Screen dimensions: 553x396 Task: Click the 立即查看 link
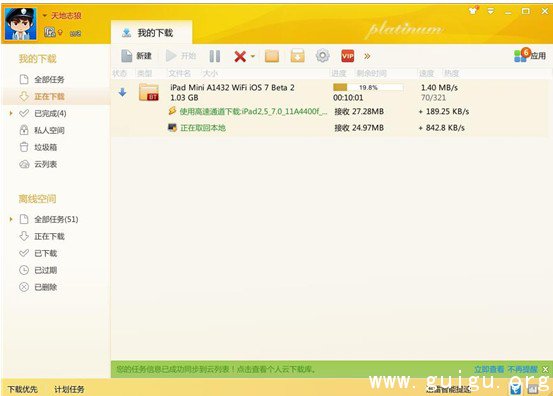[x=489, y=369]
